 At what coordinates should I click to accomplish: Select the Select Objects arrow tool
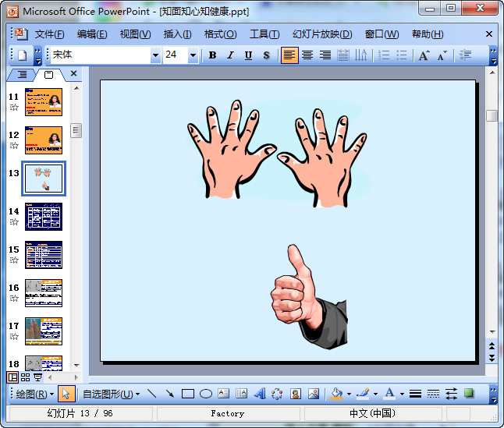[66, 394]
